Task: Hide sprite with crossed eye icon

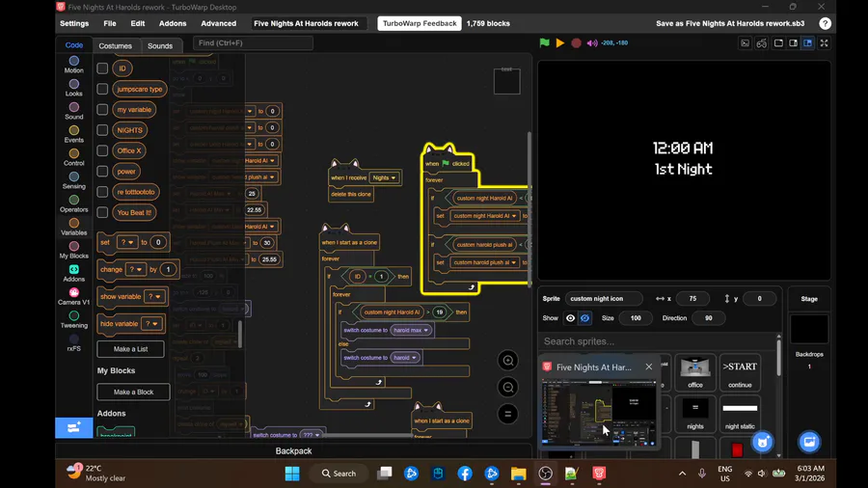Action: point(584,318)
